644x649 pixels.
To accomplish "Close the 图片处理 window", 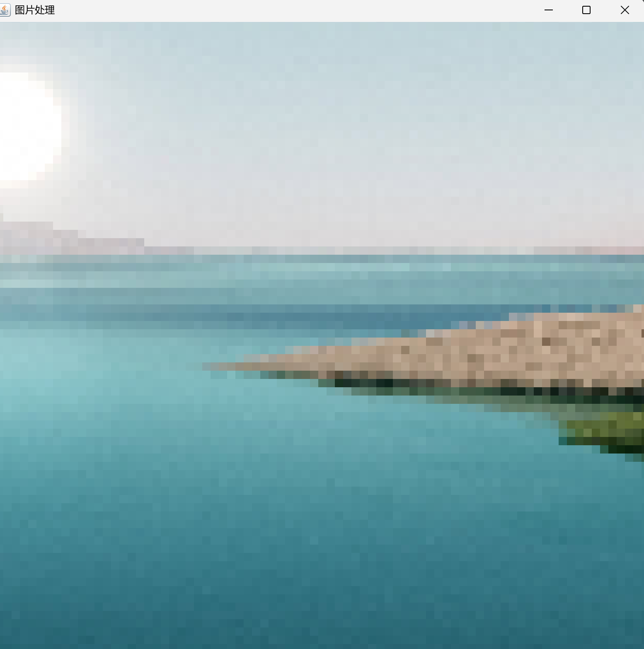I will (625, 10).
